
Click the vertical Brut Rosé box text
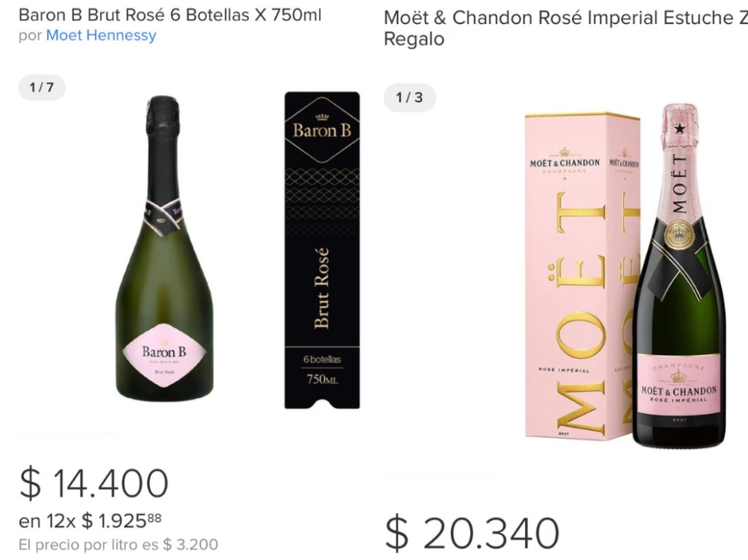[x=321, y=288]
